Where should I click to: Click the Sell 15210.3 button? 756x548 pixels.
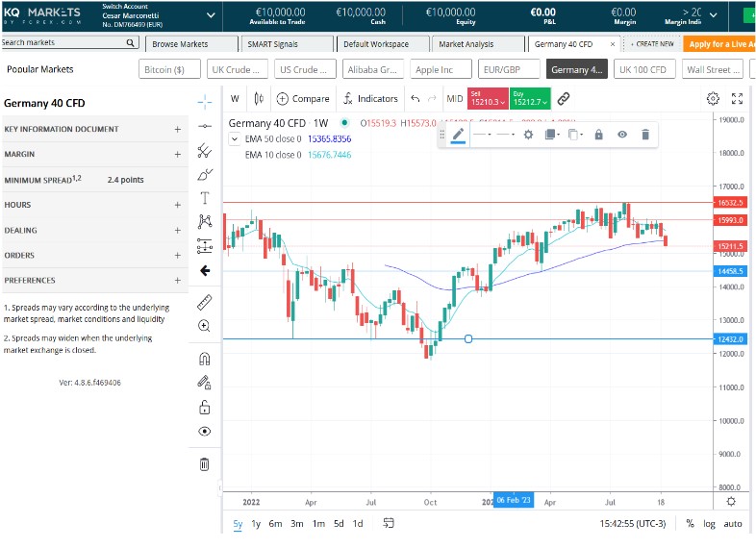point(488,99)
